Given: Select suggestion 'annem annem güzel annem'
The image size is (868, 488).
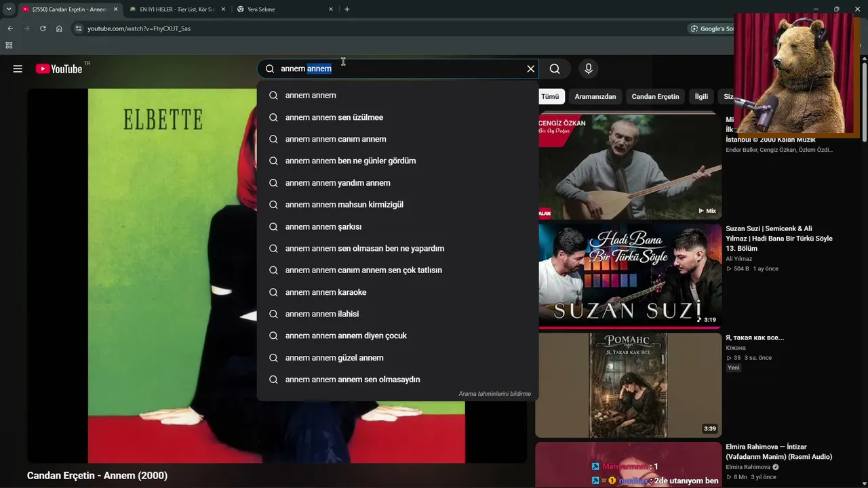Looking at the screenshot, I should tap(397, 358).
